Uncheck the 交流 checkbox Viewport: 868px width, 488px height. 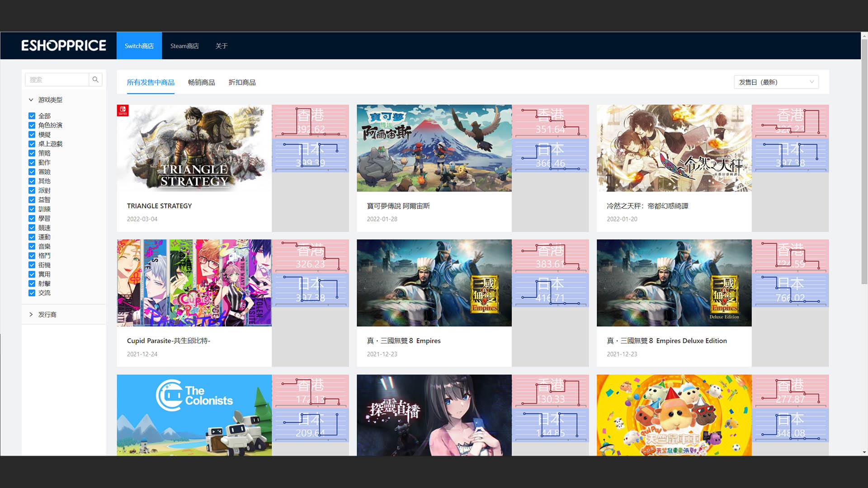32,293
